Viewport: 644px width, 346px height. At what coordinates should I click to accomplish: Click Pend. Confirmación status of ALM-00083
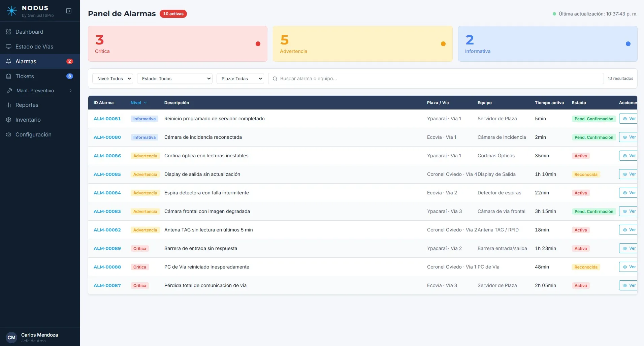[594, 211]
